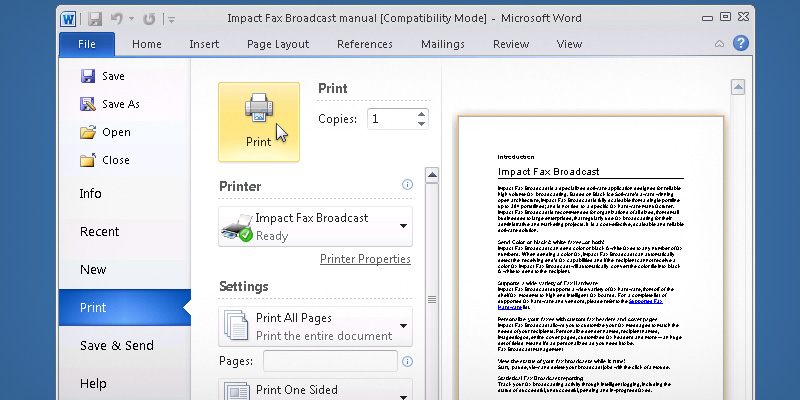Switch to the Page Layout ribbon tab

(x=278, y=44)
